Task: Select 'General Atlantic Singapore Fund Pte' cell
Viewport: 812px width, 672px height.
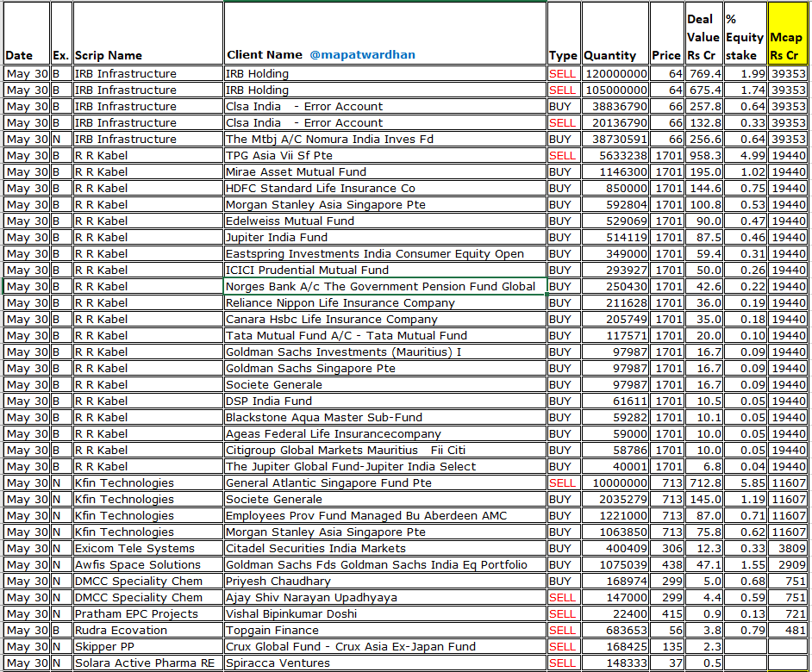Action: point(385,483)
